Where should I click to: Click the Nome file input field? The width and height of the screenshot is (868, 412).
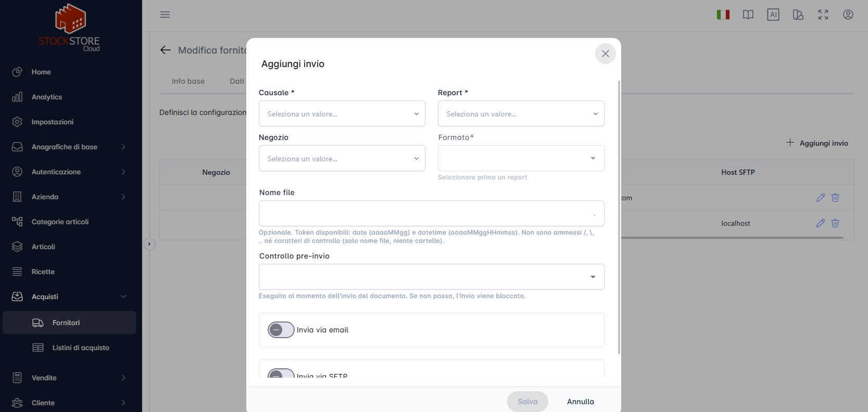pos(432,213)
